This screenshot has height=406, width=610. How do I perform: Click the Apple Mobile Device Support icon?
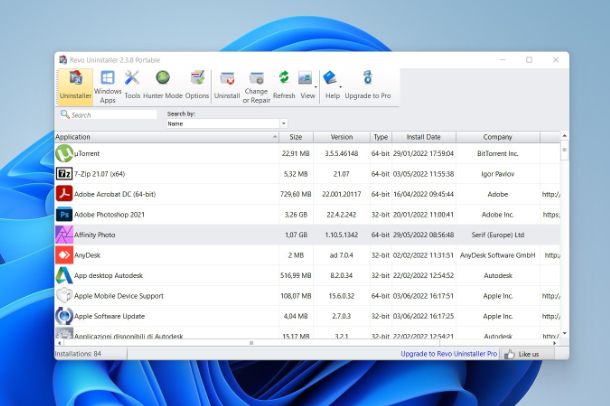click(x=64, y=295)
